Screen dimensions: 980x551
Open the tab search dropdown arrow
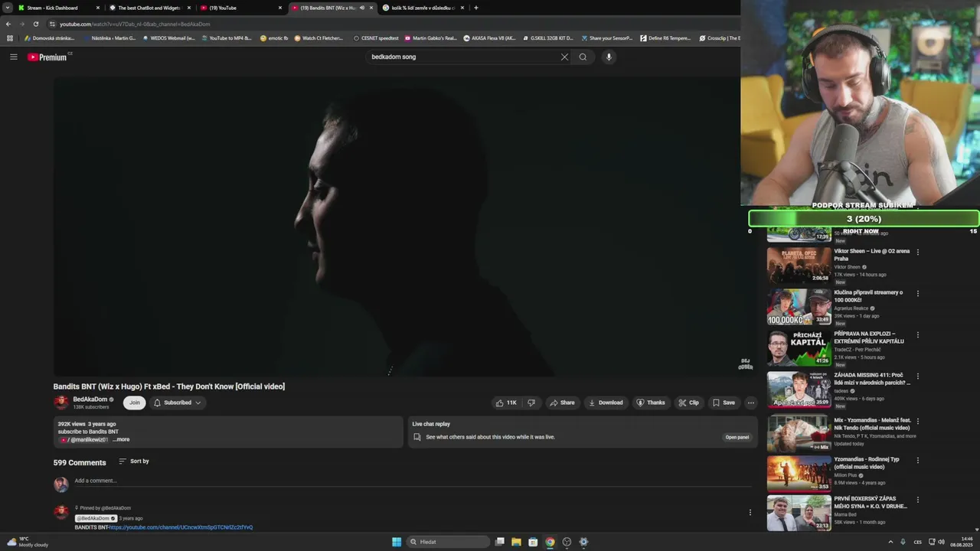tap(7, 8)
